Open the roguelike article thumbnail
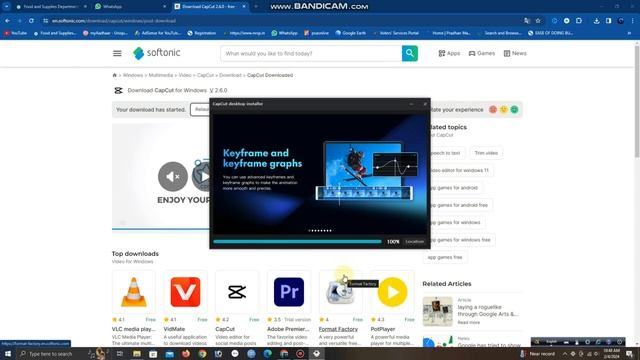 click(x=438, y=311)
